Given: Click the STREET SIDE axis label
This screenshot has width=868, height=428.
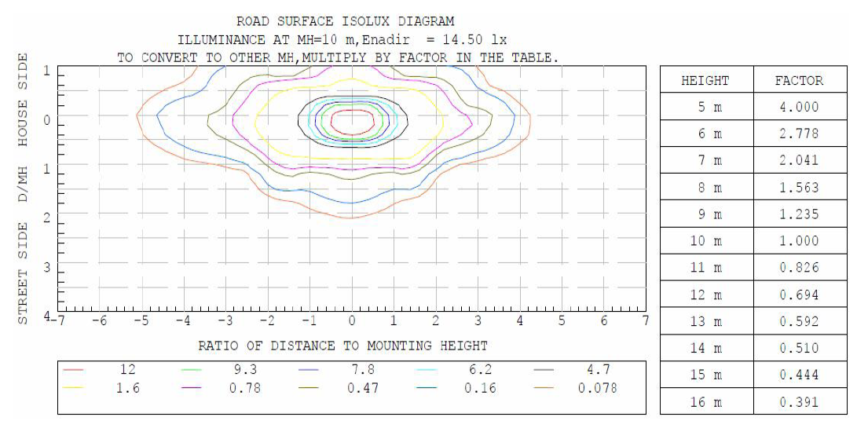Looking at the screenshot, I should tap(23, 273).
